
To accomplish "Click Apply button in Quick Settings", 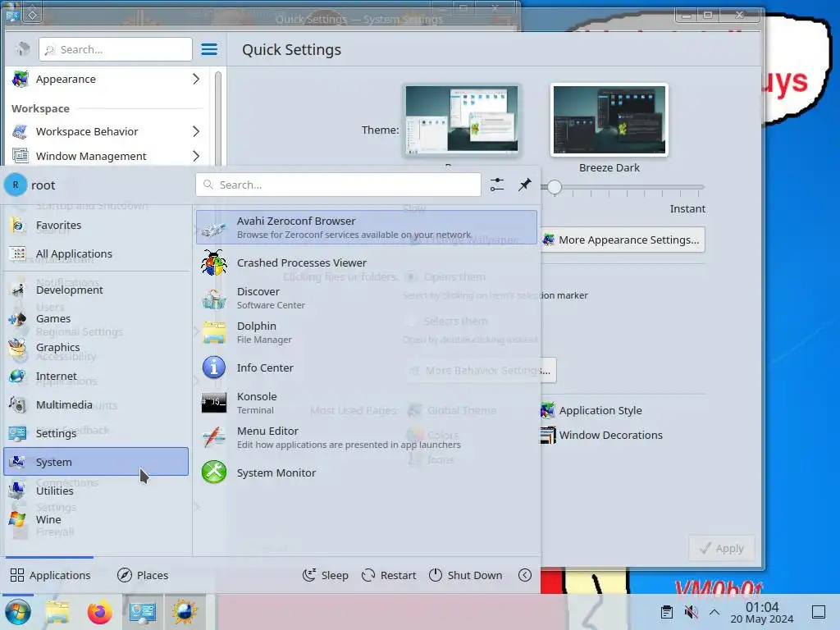I will coord(722,548).
